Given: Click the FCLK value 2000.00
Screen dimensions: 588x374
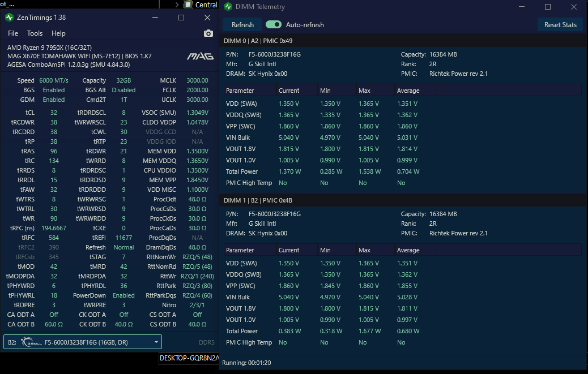Looking at the screenshot, I should [x=197, y=90].
